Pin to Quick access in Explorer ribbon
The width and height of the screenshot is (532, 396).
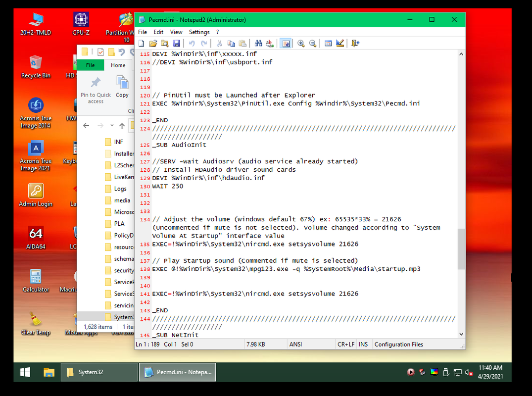tap(96, 90)
